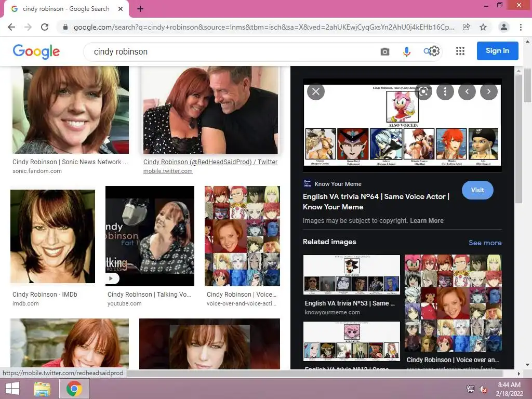Start voice search with the microphone icon
The image size is (532, 399).
[x=406, y=51]
